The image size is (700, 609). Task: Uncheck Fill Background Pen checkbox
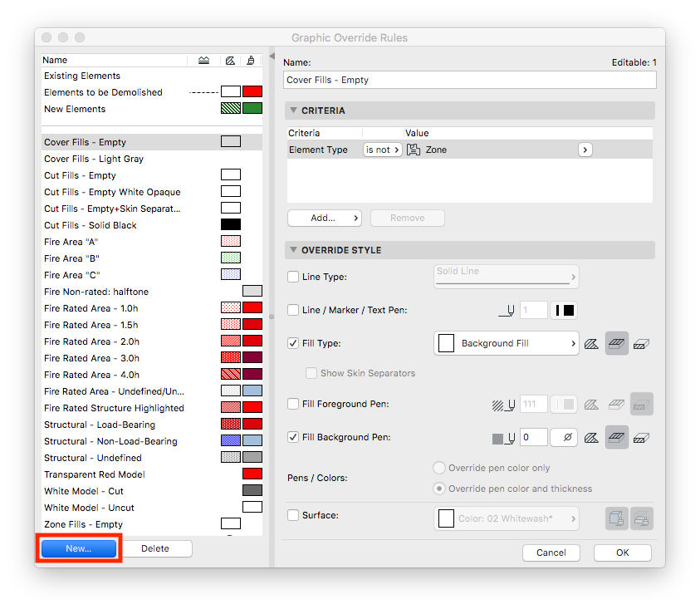[293, 437]
